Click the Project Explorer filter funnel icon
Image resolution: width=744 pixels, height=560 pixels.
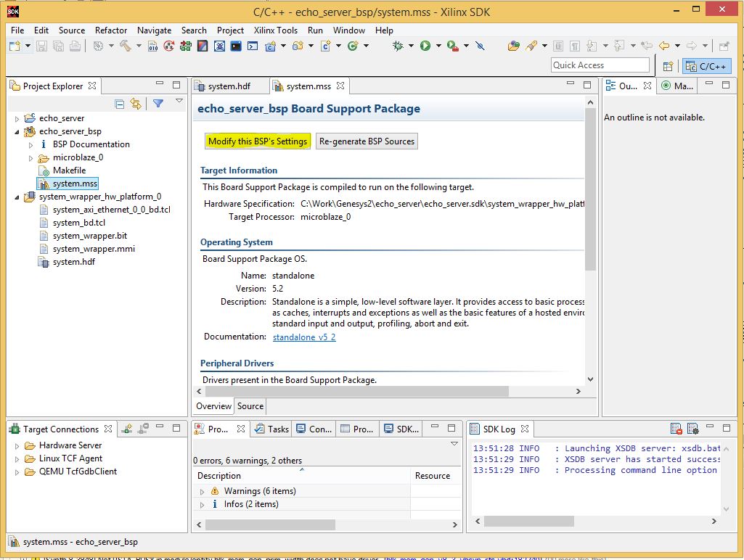point(158,104)
